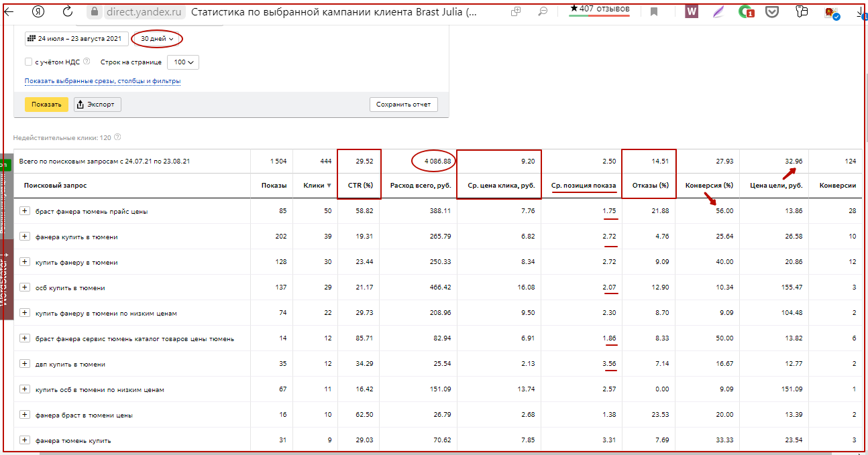
Task: Open the 407 отзывов site rating
Action: pyautogui.click(x=599, y=9)
